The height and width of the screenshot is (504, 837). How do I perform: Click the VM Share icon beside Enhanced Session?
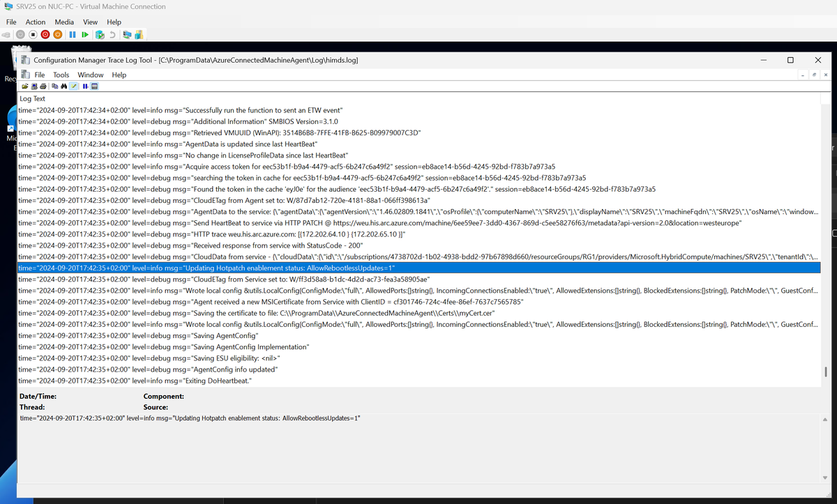tap(139, 34)
